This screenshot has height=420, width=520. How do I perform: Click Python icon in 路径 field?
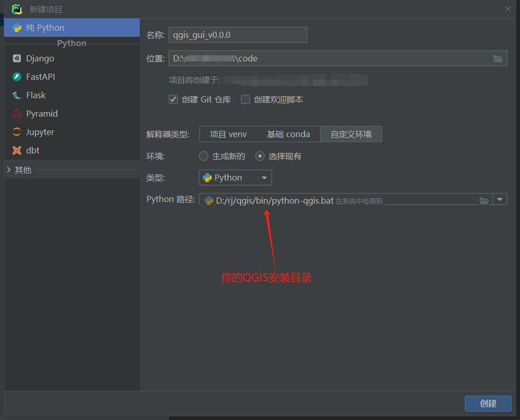coord(209,201)
